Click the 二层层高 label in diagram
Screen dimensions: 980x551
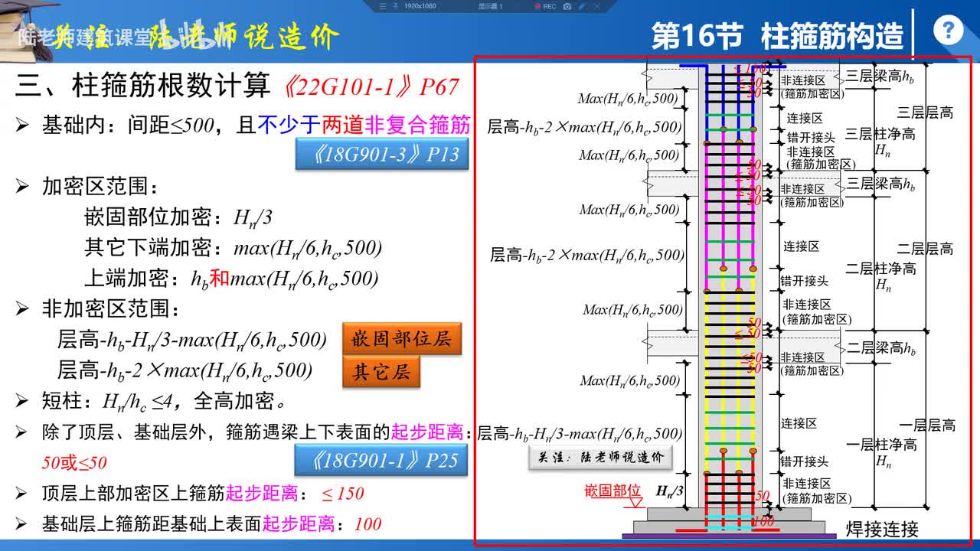tap(926, 249)
